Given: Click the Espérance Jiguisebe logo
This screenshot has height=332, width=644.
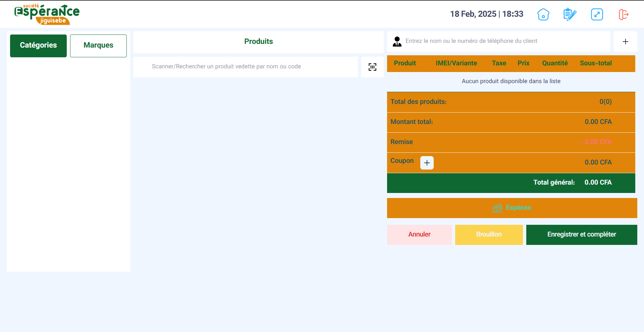Looking at the screenshot, I should click(47, 14).
